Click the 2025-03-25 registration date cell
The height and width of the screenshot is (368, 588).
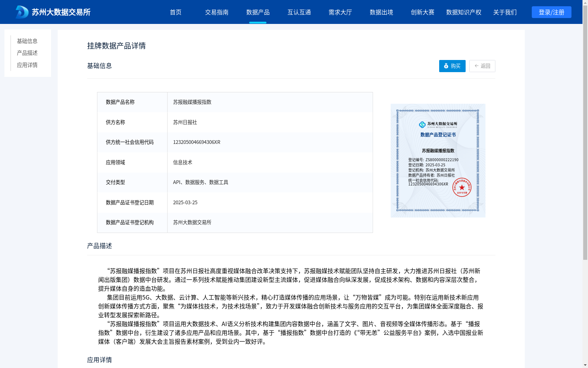(270, 202)
